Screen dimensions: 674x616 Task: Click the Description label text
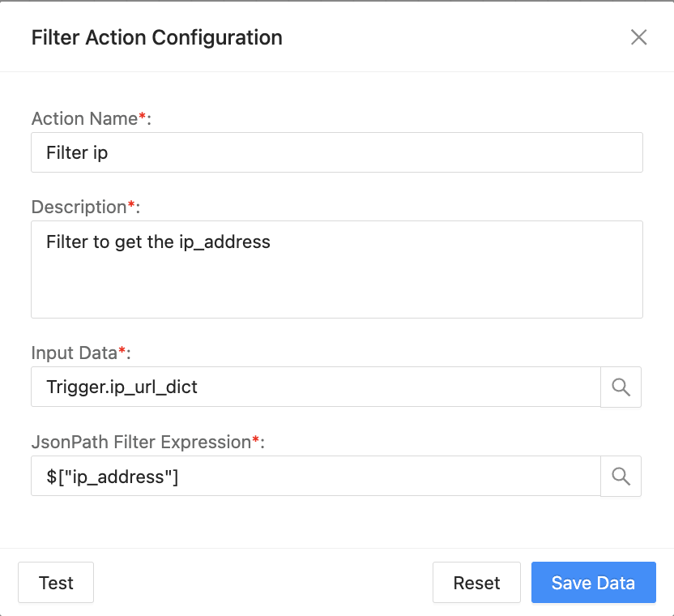click(79, 207)
